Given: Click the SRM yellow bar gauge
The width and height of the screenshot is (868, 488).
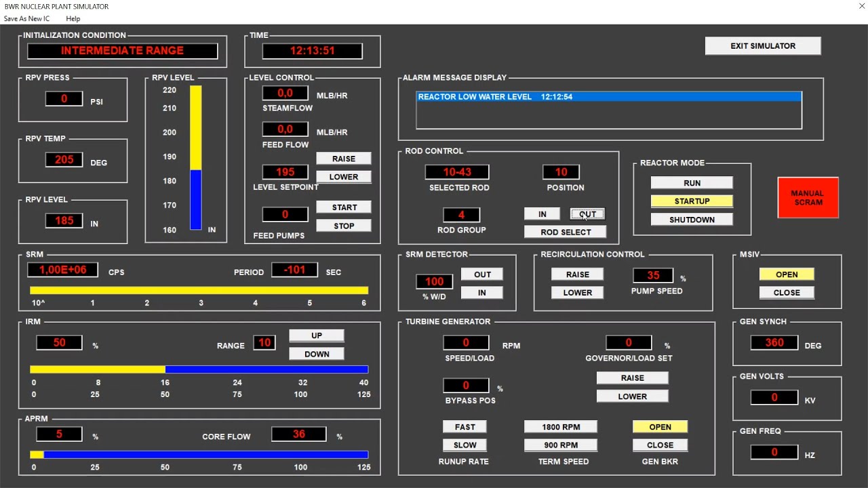Looking at the screenshot, I should [x=199, y=290].
